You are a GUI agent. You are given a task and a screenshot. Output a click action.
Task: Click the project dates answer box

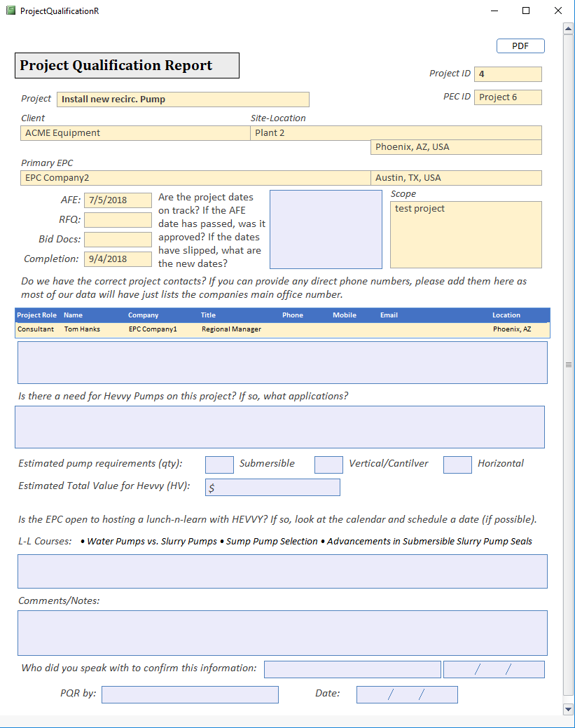[x=326, y=229]
